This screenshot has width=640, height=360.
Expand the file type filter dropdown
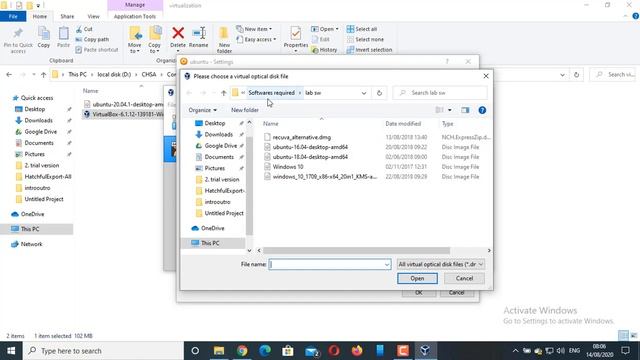click(x=481, y=264)
